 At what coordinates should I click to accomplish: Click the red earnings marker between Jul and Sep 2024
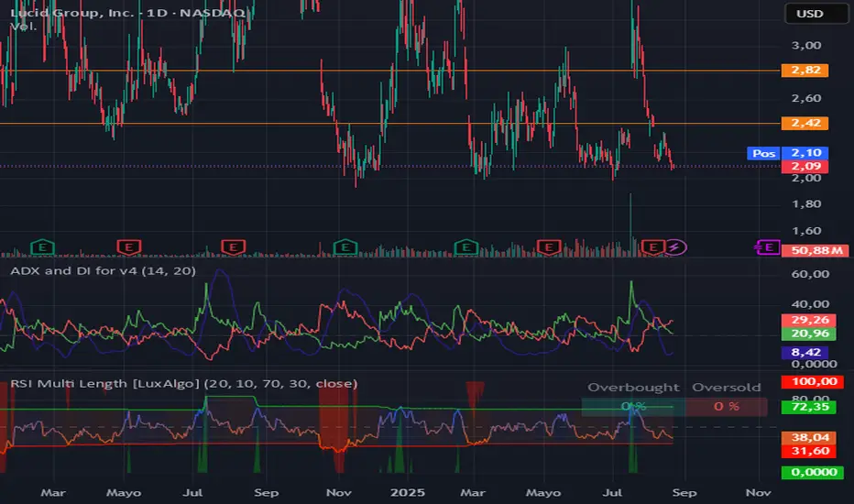point(233,248)
